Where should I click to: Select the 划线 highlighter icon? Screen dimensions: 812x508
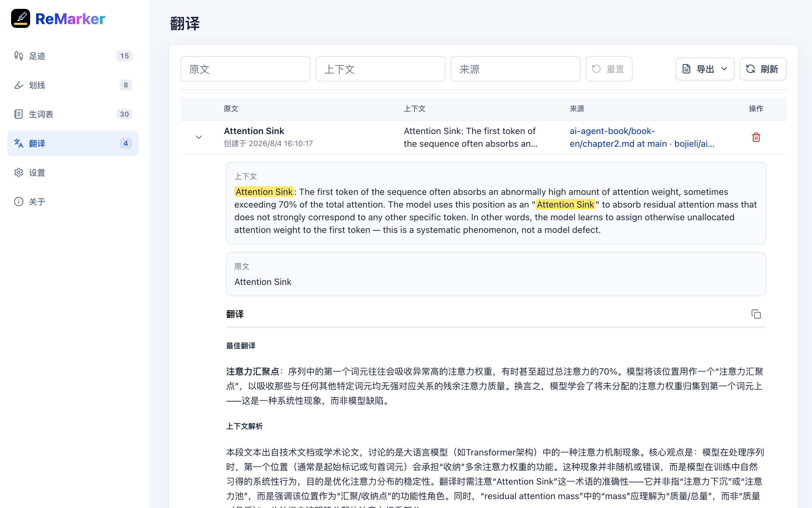(18, 85)
